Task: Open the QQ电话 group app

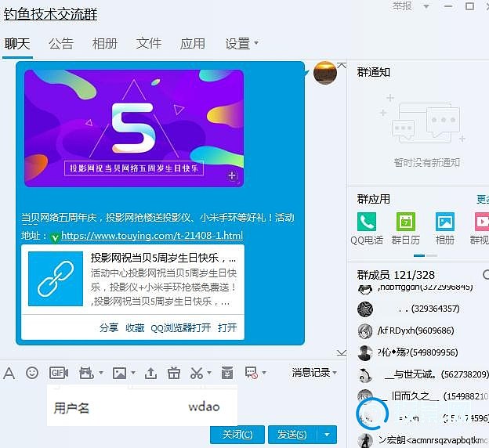Action: tap(367, 222)
